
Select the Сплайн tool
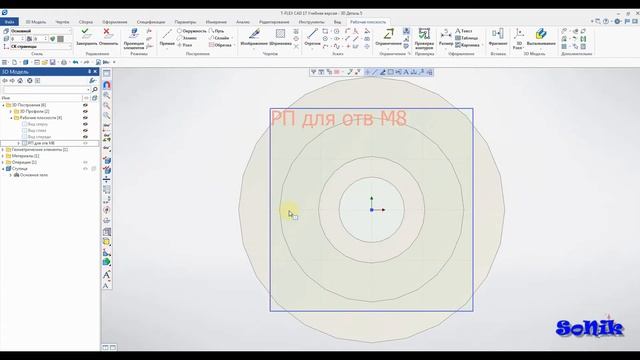[220, 38]
